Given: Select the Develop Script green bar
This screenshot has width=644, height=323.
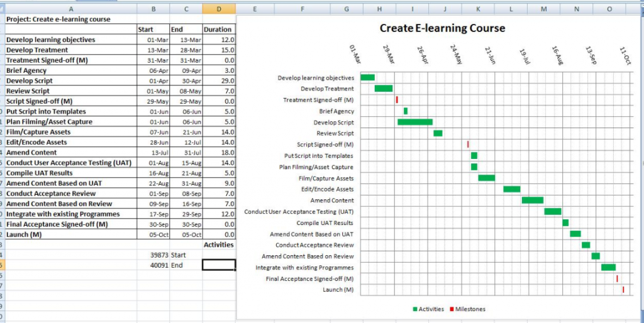Looking at the screenshot, I should (x=415, y=122).
